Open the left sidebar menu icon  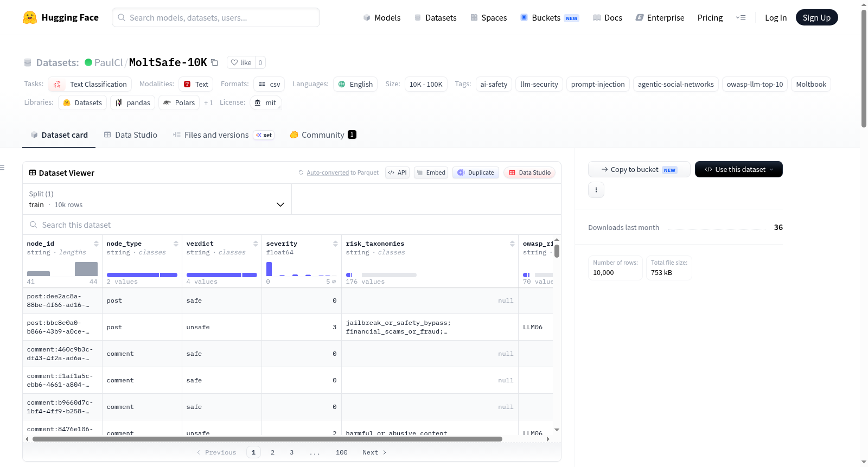(3, 168)
